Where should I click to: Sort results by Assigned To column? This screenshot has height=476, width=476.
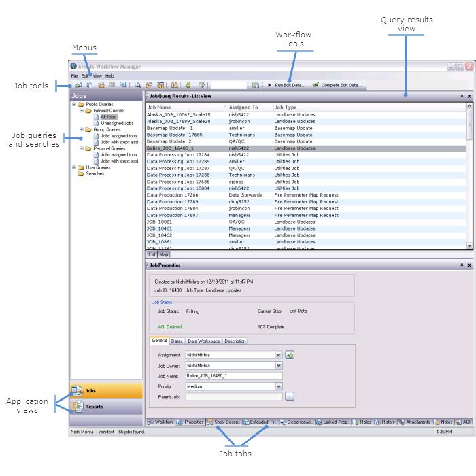pyautogui.click(x=250, y=107)
